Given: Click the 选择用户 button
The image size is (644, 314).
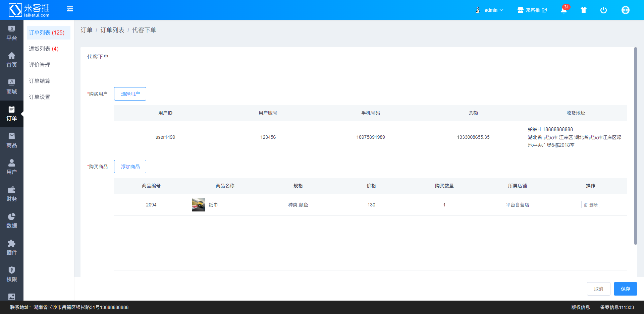Looking at the screenshot, I should 130,94.
